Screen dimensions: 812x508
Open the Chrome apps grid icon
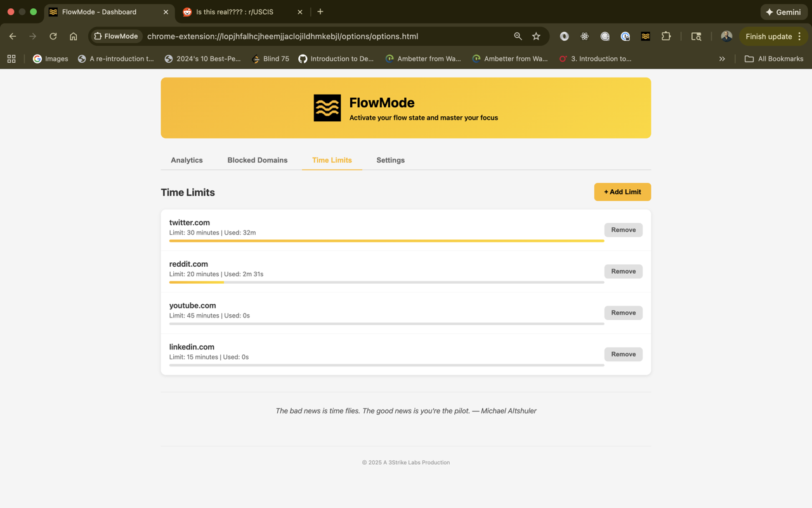coord(11,58)
